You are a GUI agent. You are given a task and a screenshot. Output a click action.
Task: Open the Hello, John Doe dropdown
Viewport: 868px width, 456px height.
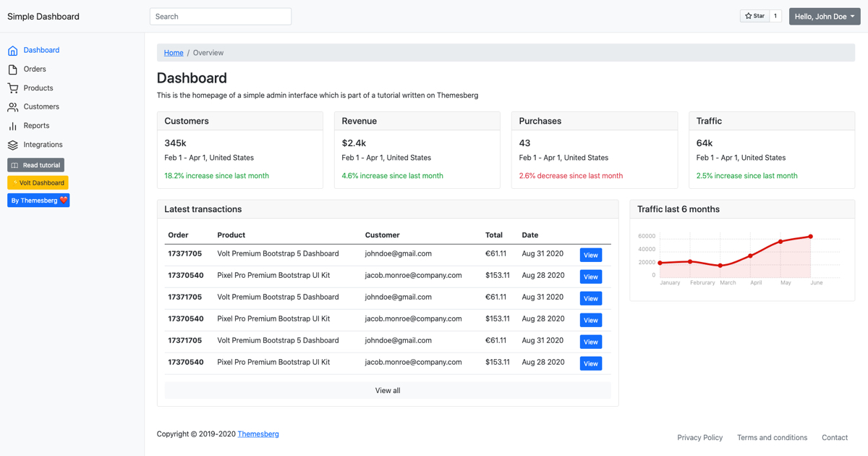coord(824,16)
